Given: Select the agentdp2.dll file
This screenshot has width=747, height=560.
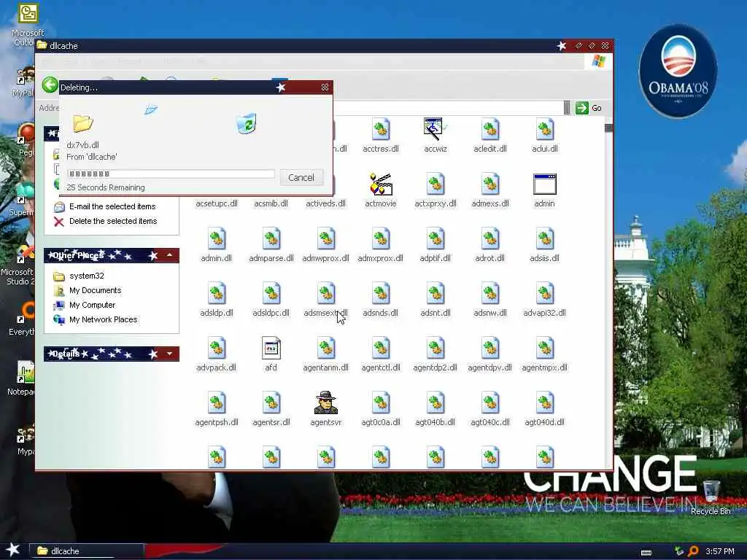Looking at the screenshot, I should point(436,354).
